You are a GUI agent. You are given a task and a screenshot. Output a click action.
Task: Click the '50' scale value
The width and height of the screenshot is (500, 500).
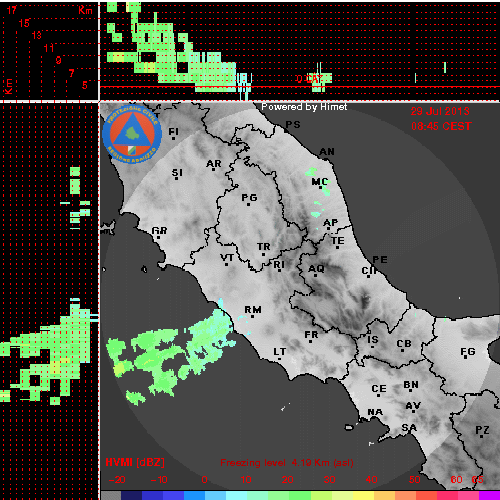click(x=414, y=480)
